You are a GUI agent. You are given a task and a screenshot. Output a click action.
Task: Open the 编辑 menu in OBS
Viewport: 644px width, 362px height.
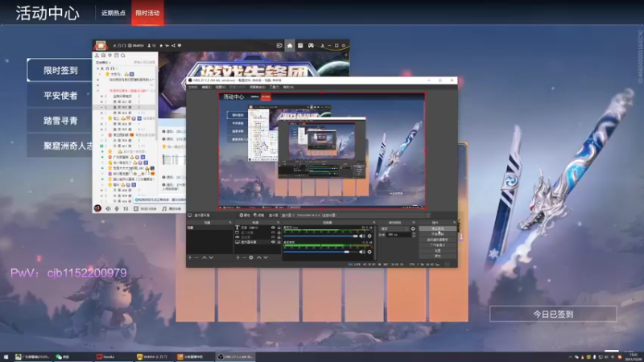coord(207,87)
